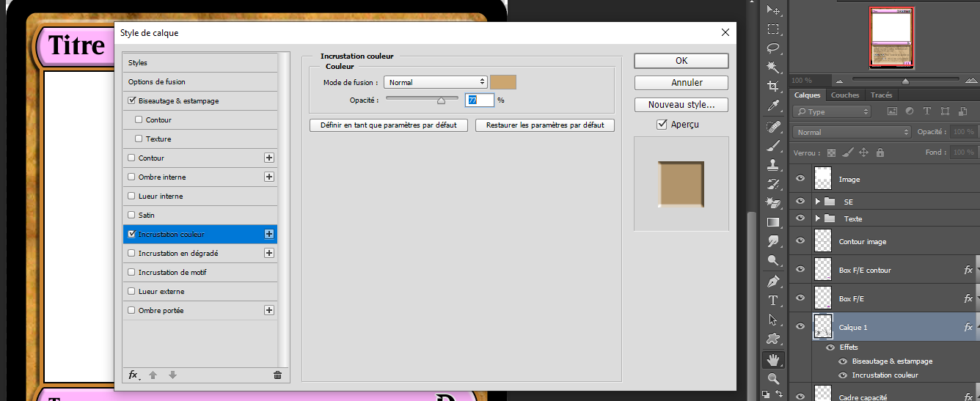Click the lock all padlock icon
980x401 pixels.
pyautogui.click(x=880, y=152)
